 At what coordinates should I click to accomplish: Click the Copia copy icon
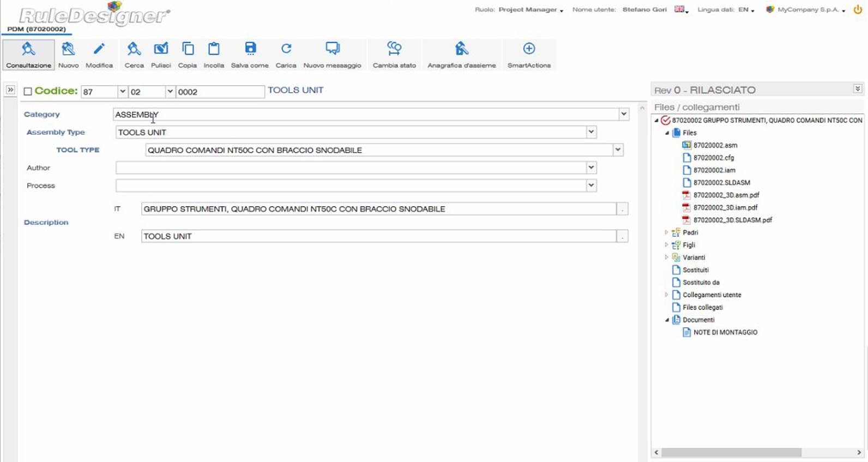[x=188, y=49]
